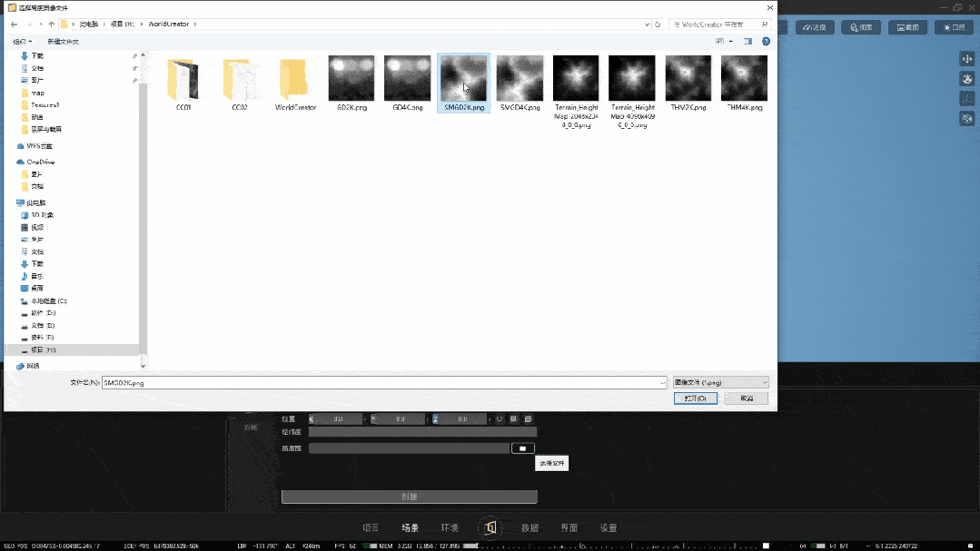
Task: Click the reset position circular arrow icon
Action: (x=500, y=419)
